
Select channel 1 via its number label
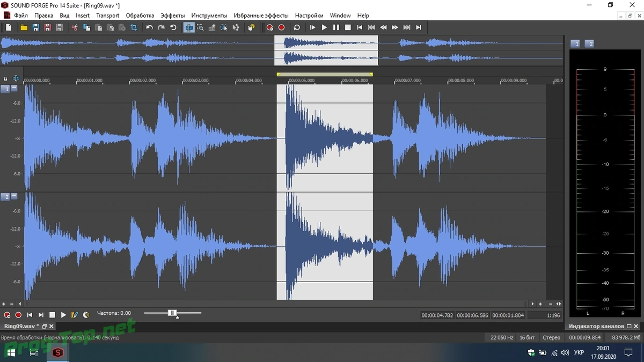click(x=5, y=89)
